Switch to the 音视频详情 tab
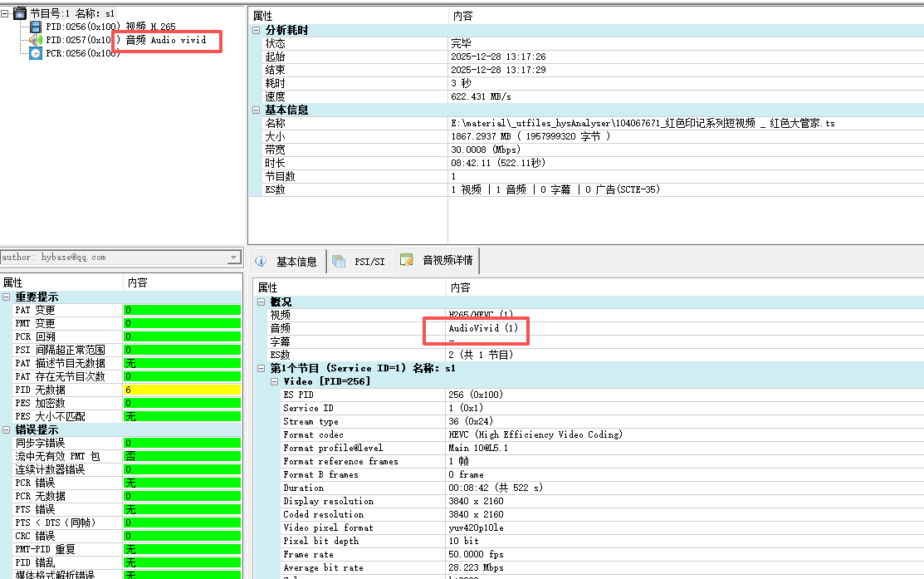 [438, 260]
